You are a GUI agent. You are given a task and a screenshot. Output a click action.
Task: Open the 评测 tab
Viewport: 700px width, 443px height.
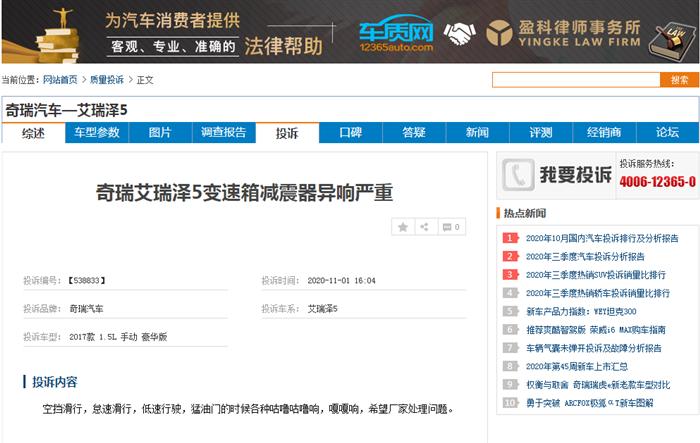541,133
